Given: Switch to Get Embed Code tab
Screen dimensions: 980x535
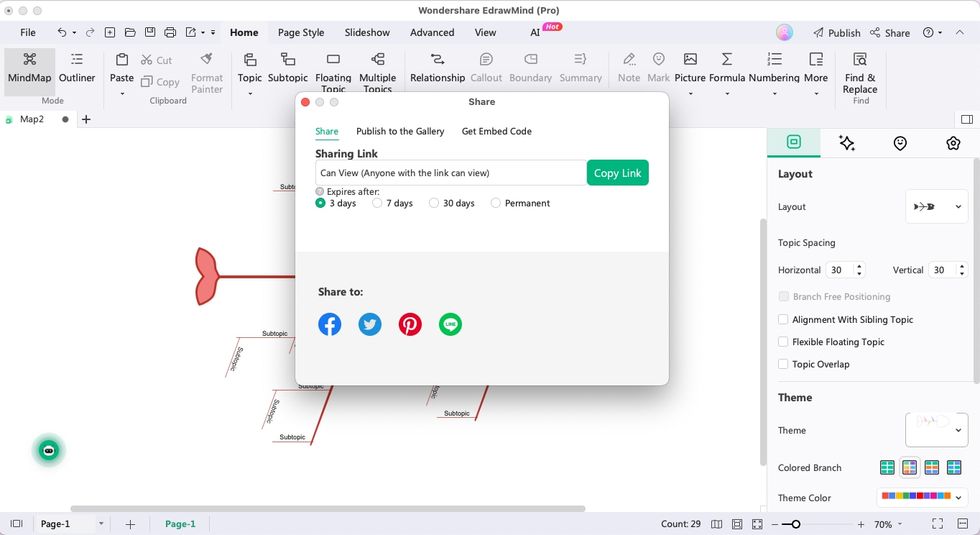Looking at the screenshot, I should pos(496,131).
